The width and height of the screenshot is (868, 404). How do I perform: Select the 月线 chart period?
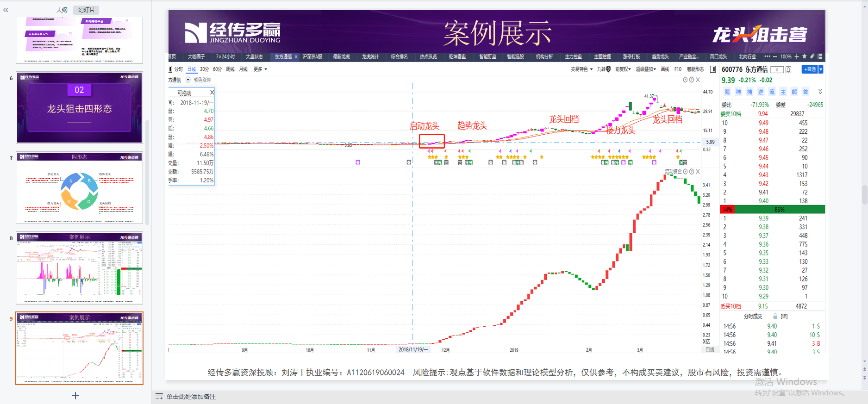[244, 69]
